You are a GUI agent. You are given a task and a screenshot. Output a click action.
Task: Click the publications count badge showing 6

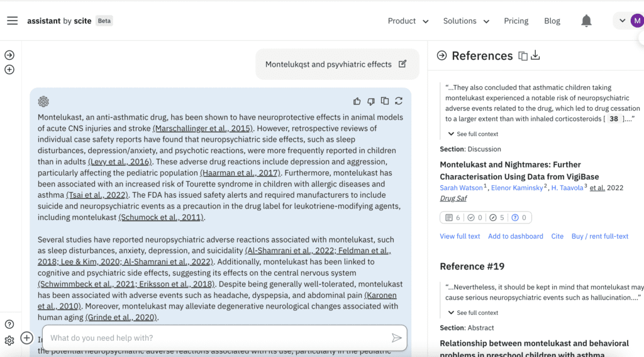(x=453, y=218)
